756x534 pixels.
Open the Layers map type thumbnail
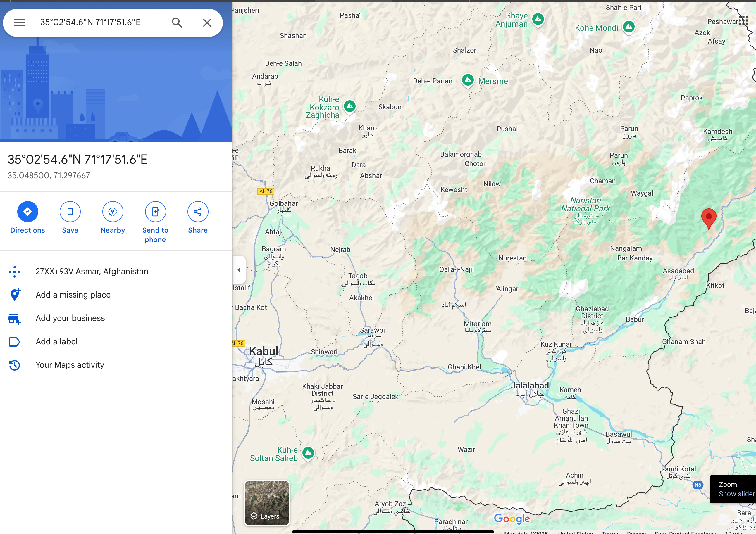(267, 503)
